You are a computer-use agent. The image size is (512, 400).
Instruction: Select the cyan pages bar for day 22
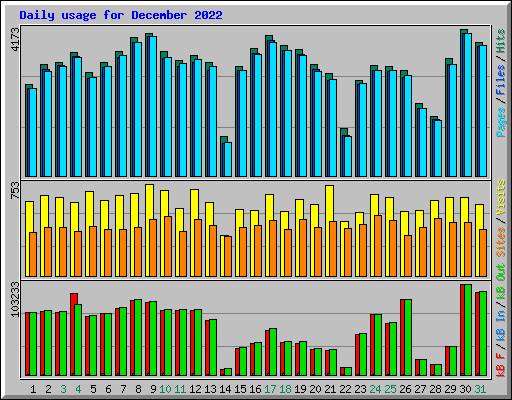click(348, 156)
